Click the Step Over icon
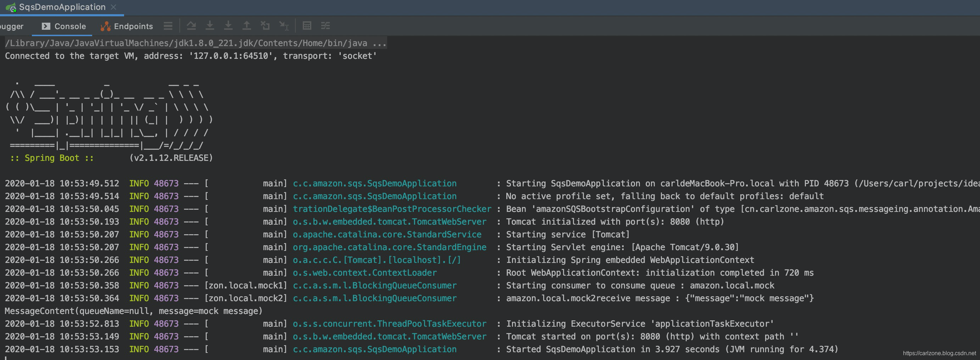Viewport: 980px width, 360px height. pyautogui.click(x=191, y=26)
